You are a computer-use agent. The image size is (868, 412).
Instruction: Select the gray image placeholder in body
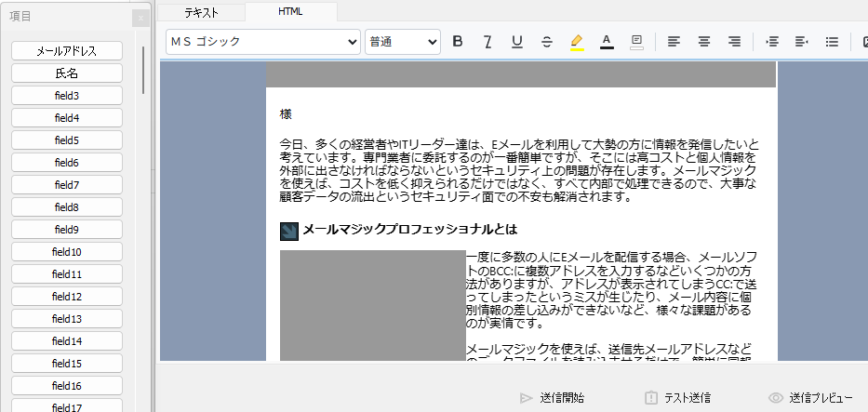(x=373, y=305)
